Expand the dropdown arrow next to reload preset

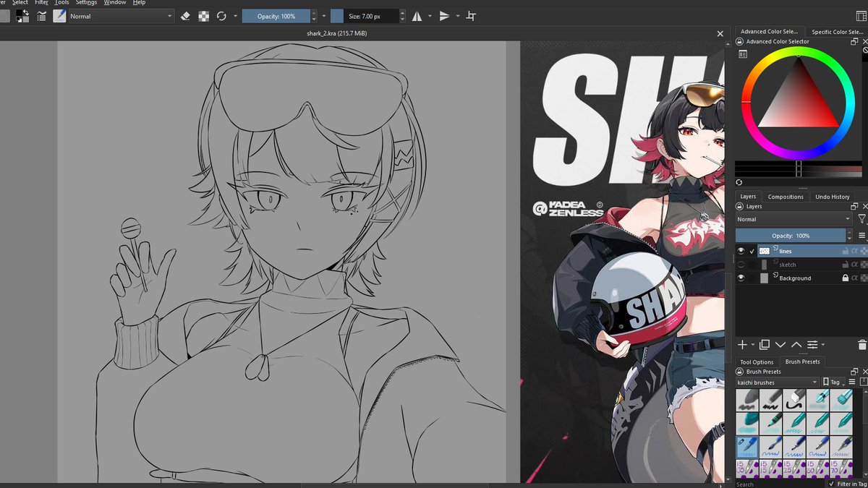[235, 16]
